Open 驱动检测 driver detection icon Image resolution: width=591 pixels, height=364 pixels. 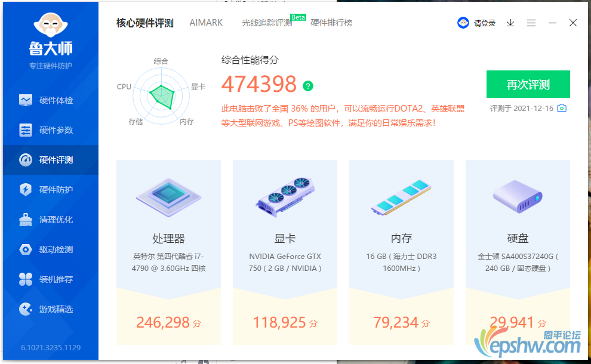click(x=26, y=249)
